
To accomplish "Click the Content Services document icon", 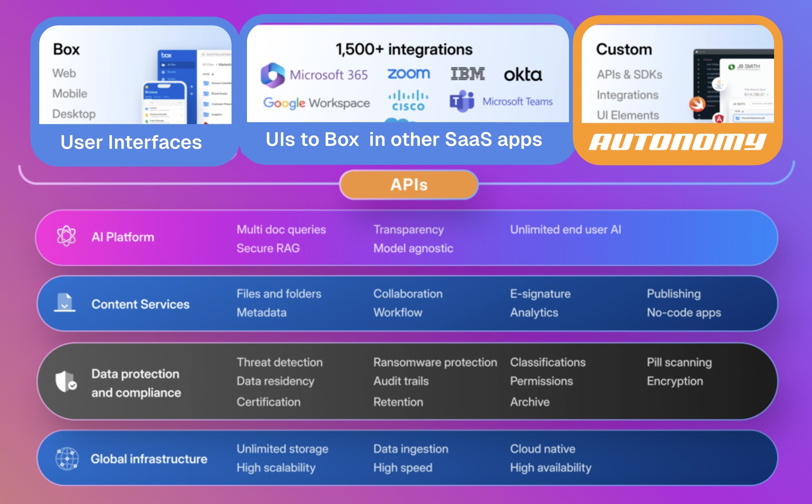I will point(65,303).
